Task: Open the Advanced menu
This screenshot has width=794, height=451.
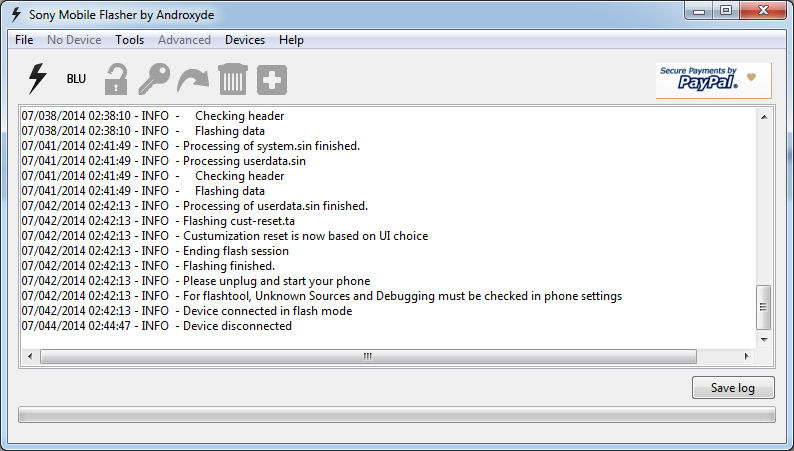Action: [x=184, y=40]
